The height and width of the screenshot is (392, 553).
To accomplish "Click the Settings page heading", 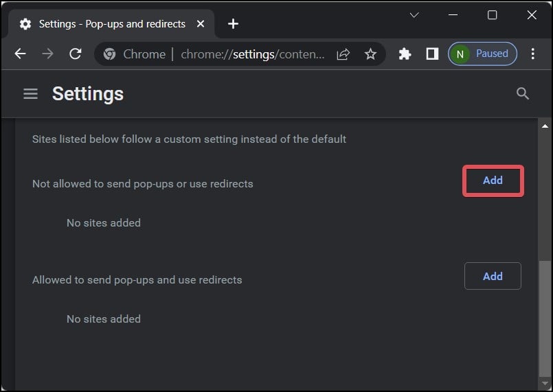I will (x=88, y=94).
